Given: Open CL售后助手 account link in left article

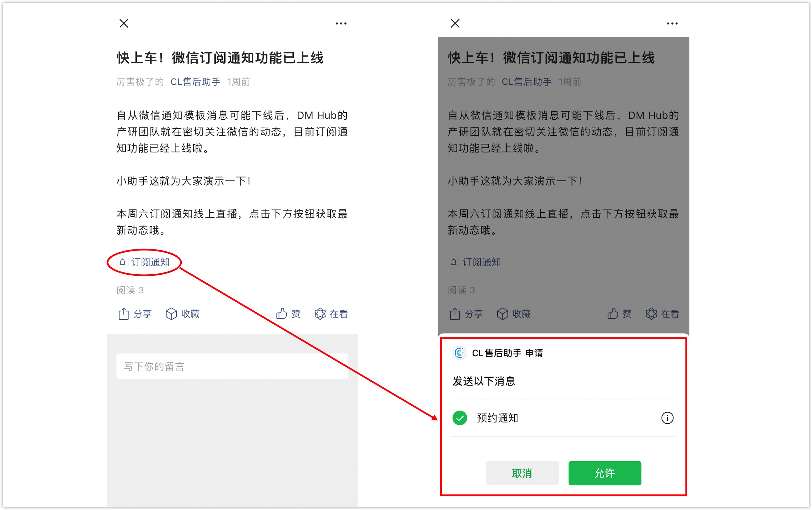Looking at the screenshot, I should (x=195, y=82).
